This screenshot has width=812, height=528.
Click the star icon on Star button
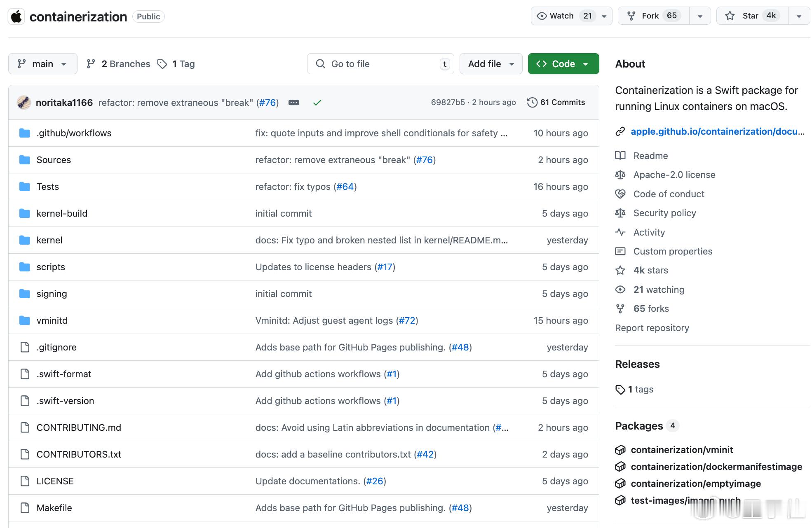730,16
